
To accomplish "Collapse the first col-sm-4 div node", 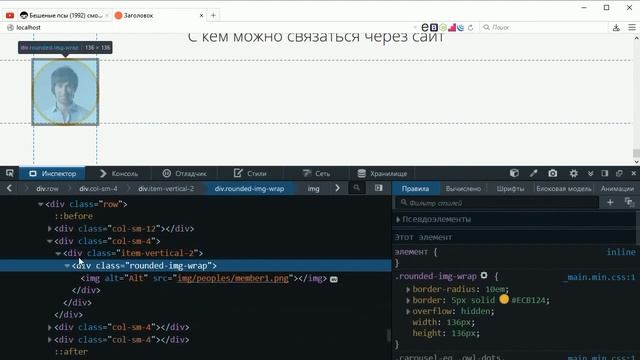I will point(50,241).
